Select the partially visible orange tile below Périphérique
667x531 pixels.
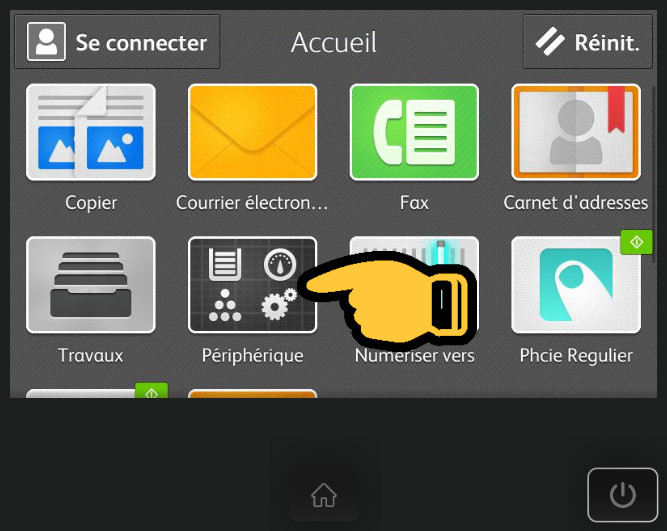pos(252,393)
